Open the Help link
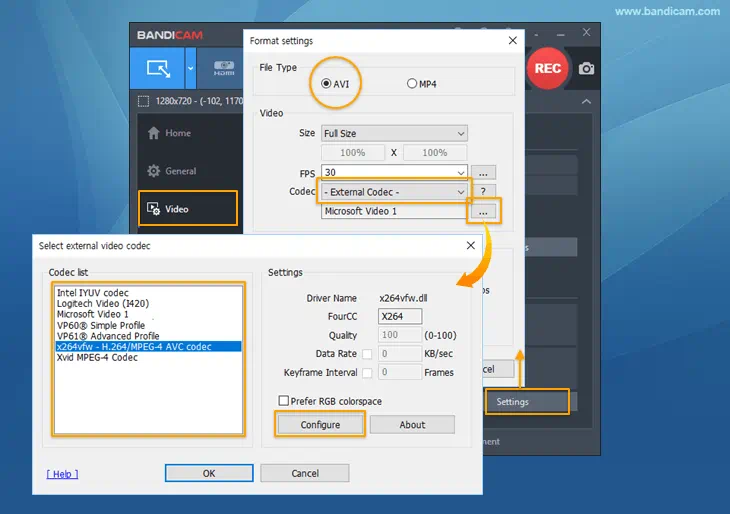Image resolution: width=730 pixels, height=514 pixels. pyautogui.click(x=62, y=474)
